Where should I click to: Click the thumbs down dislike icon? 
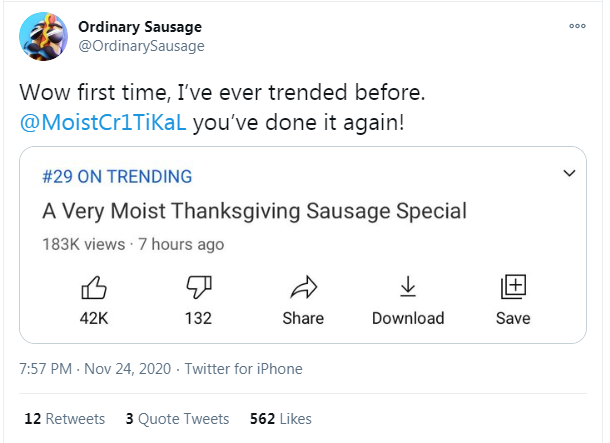coord(199,287)
